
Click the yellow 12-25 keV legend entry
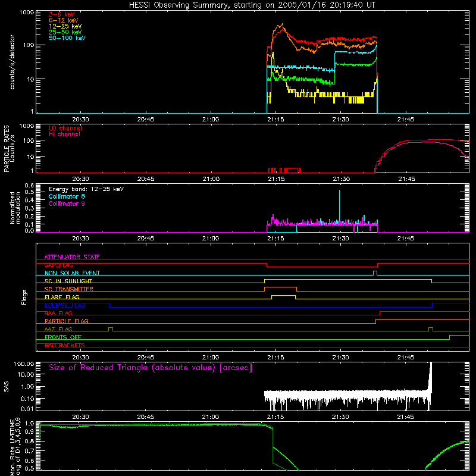tap(65, 26)
